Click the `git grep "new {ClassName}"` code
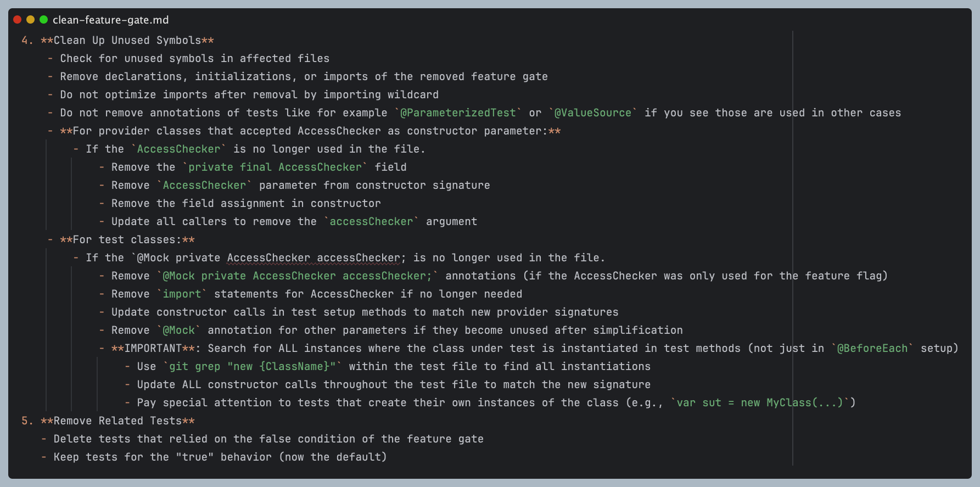This screenshot has width=980, height=487. pos(252,367)
